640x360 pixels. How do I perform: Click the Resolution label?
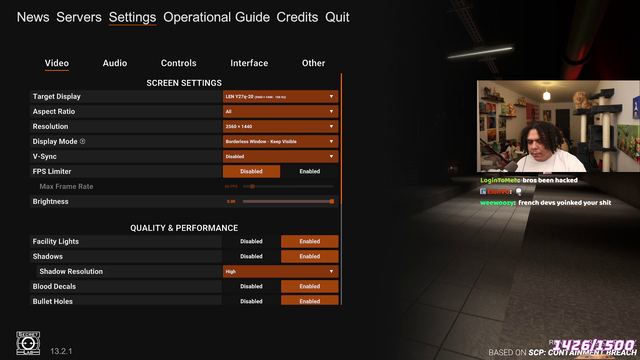pyautogui.click(x=51, y=127)
